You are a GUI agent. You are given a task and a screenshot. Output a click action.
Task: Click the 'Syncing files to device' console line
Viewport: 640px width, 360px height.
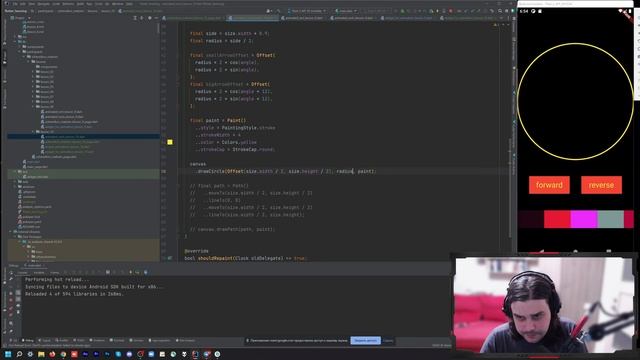(94, 287)
